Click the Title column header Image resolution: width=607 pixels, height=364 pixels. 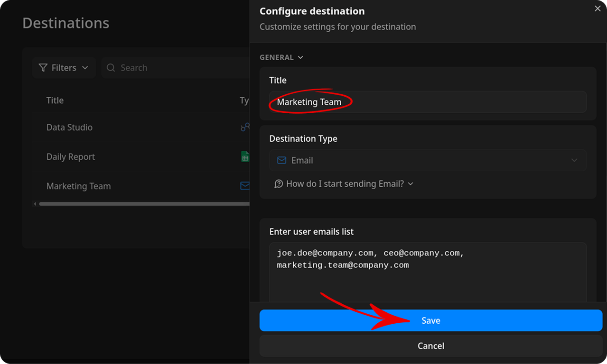[x=55, y=100]
